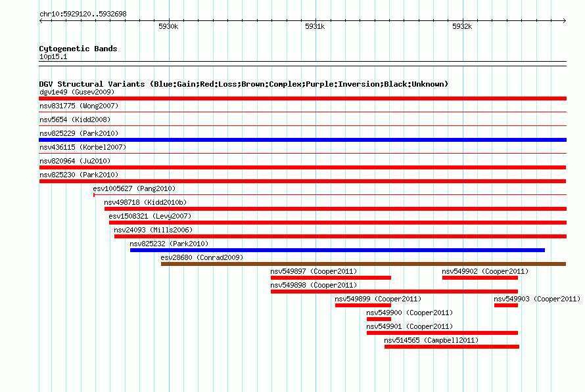
Task: Click the 5930k ruler tick label
Action: pos(168,26)
